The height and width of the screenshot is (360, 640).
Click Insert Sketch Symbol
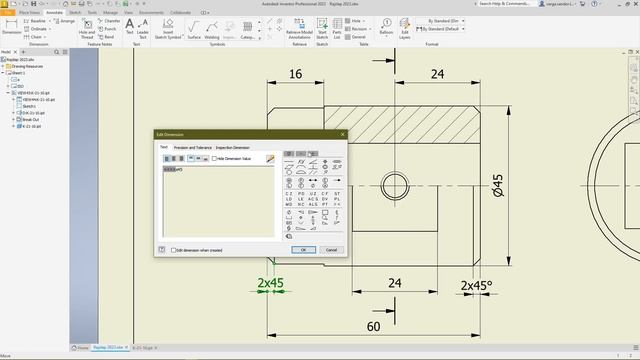pos(168,29)
